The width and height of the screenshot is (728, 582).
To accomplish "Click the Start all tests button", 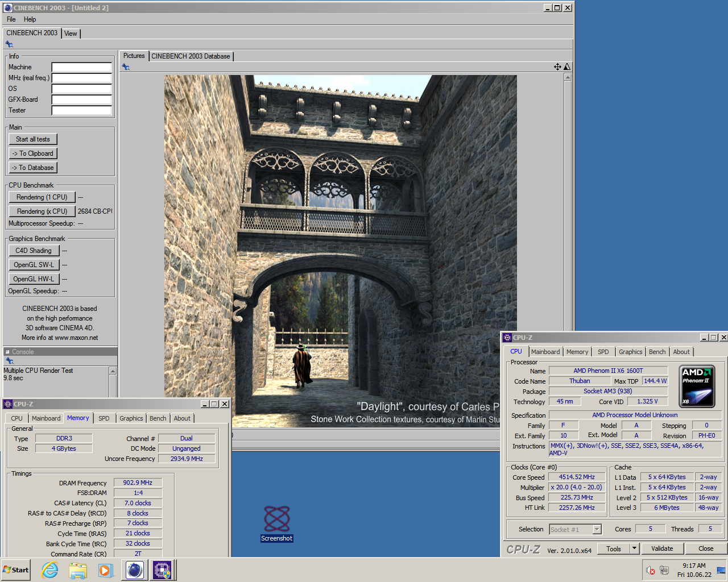I will pyautogui.click(x=33, y=139).
